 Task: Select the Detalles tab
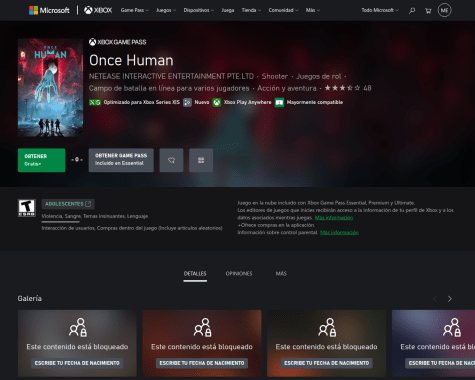coord(195,274)
